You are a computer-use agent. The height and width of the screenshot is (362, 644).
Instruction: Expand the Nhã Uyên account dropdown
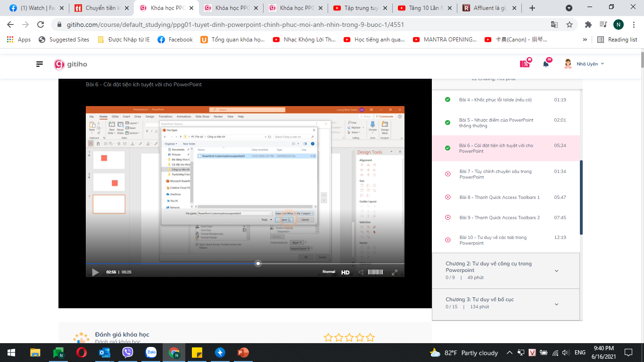pyautogui.click(x=602, y=64)
